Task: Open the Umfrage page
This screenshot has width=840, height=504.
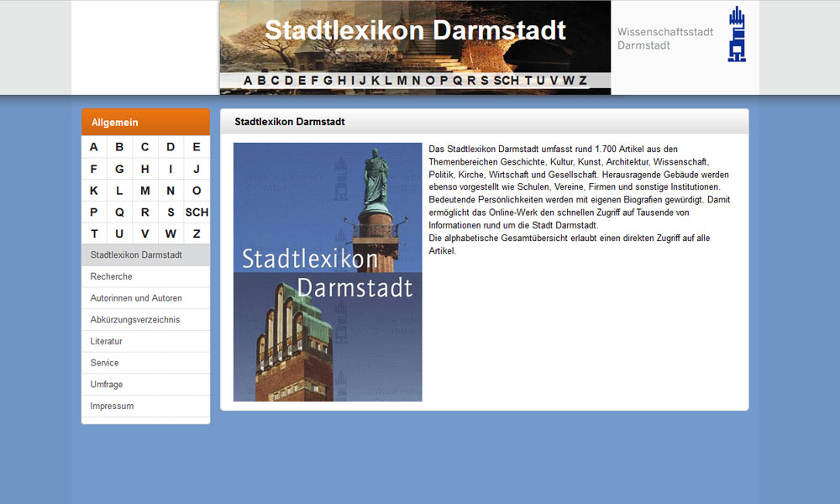Action: [107, 385]
